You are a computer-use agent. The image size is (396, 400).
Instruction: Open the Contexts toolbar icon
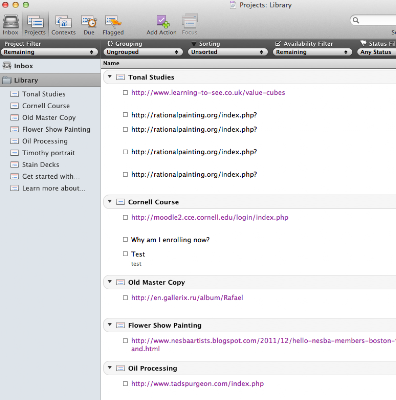coord(63,25)
